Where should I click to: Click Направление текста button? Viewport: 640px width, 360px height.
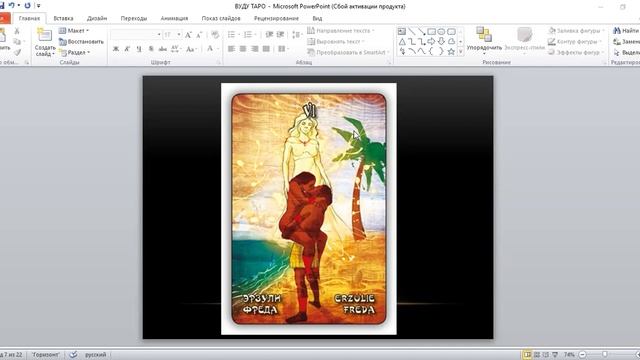(340, 31)
